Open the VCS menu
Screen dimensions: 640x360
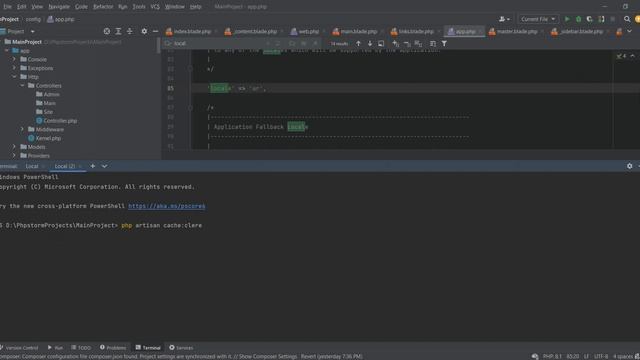click(x=155, y=7)
